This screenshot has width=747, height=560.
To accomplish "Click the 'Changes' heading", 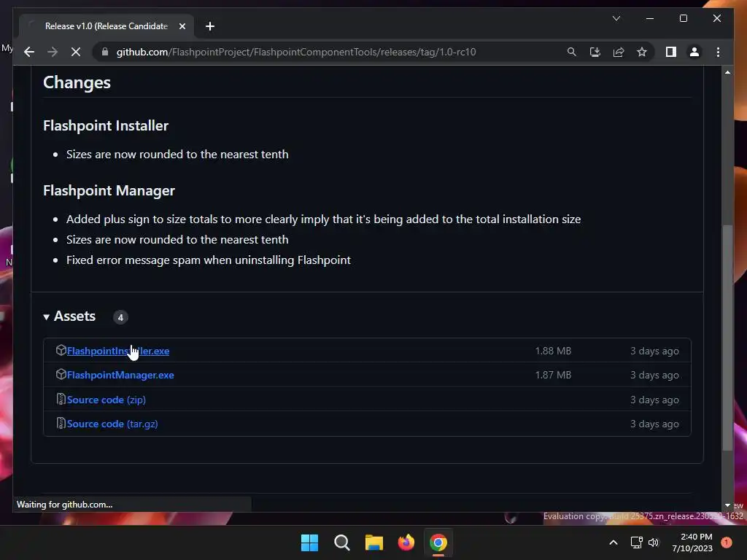I will click(x=77, y=82).
